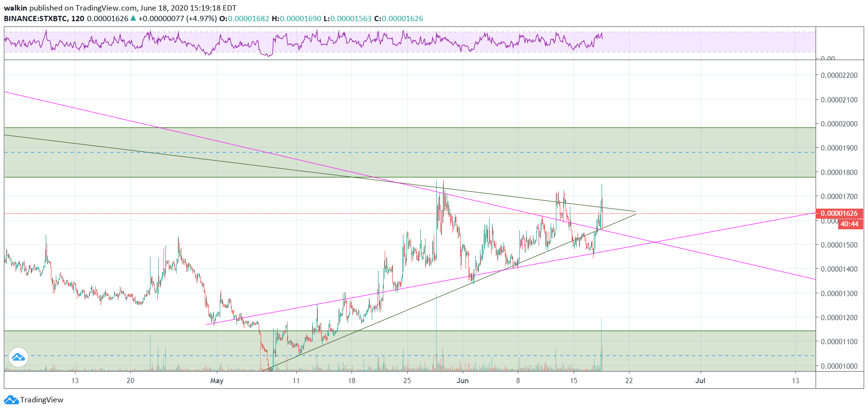Screen dimensions: 868x411
Task: Click the 15 date label on the time axis
Action: click(x=574, y=381)
